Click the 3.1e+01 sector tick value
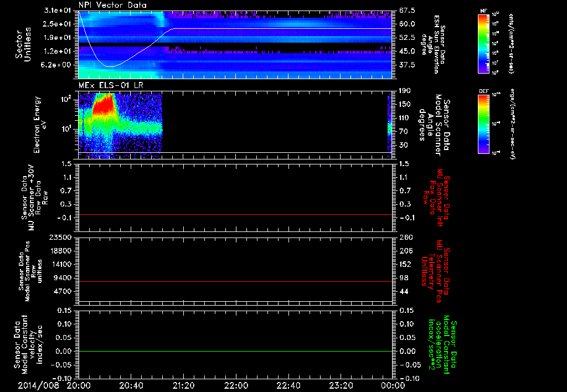The height and width of the screenshot is (392, 567). [x=58, y=11]
